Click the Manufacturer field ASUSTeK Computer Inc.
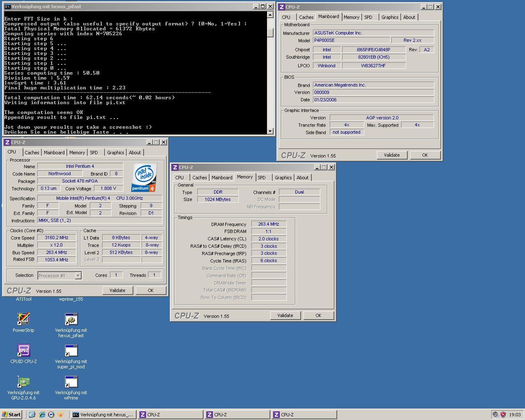 (x=373, y=33)
